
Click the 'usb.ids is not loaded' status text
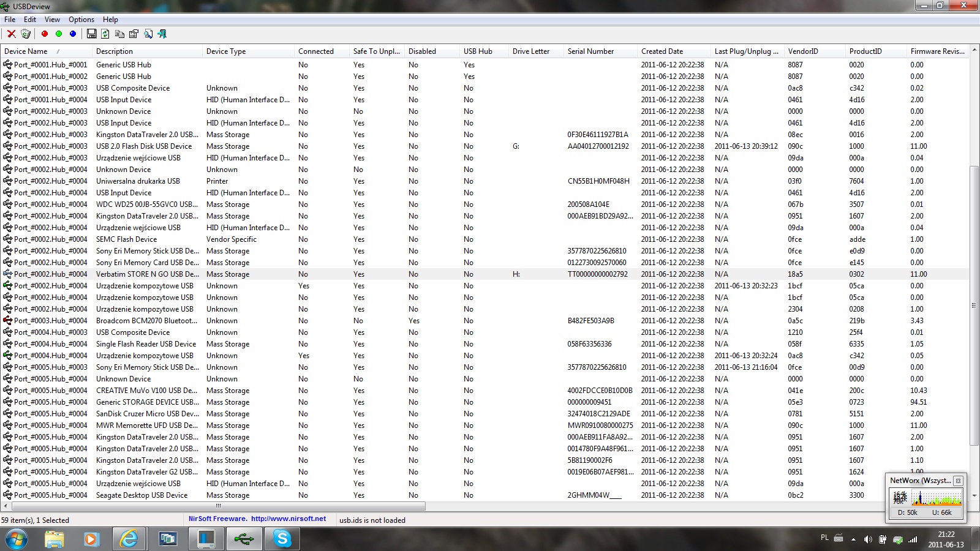[x=372, y=520]
